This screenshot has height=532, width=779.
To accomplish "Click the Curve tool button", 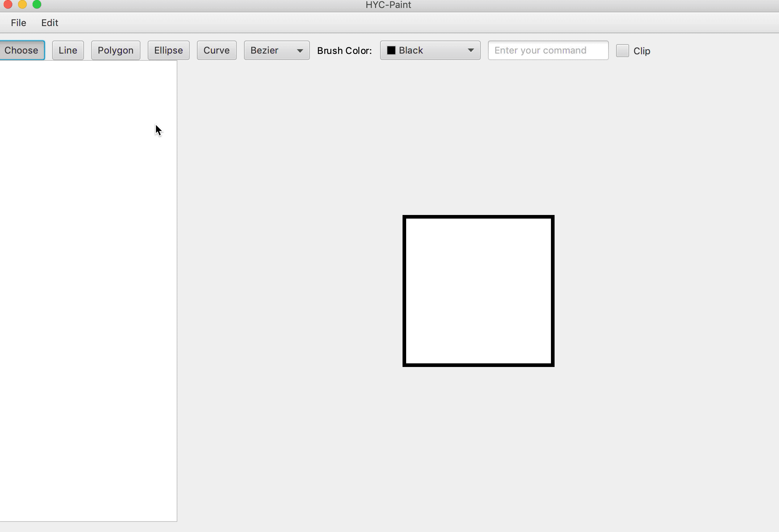I will pos(216,50).
